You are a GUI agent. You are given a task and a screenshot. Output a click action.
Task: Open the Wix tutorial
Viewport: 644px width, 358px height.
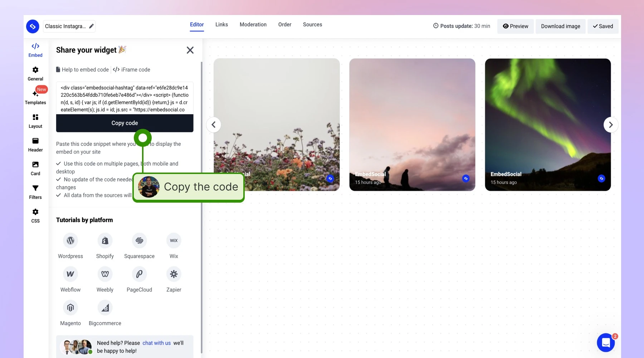point(174,246)
